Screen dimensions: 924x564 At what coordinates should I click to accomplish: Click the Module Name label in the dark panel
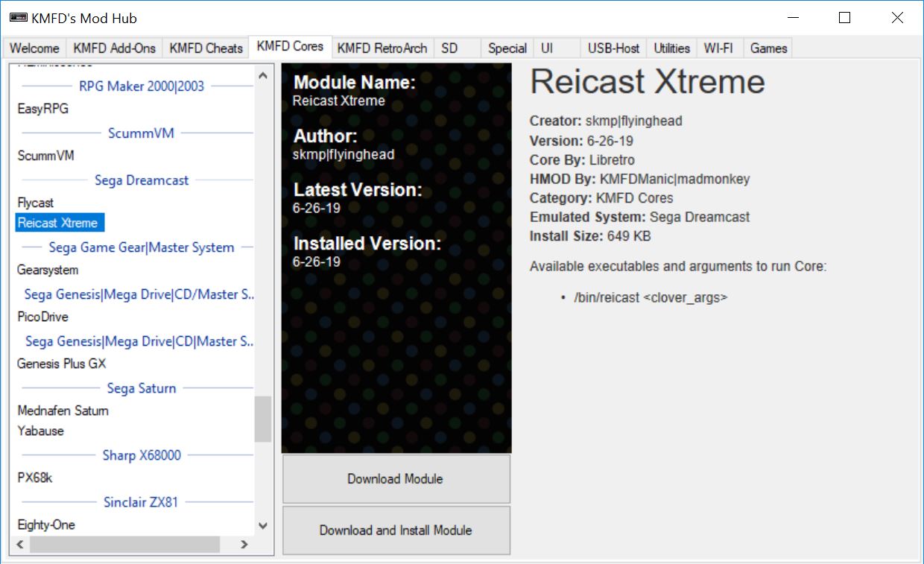coord(355,82)
